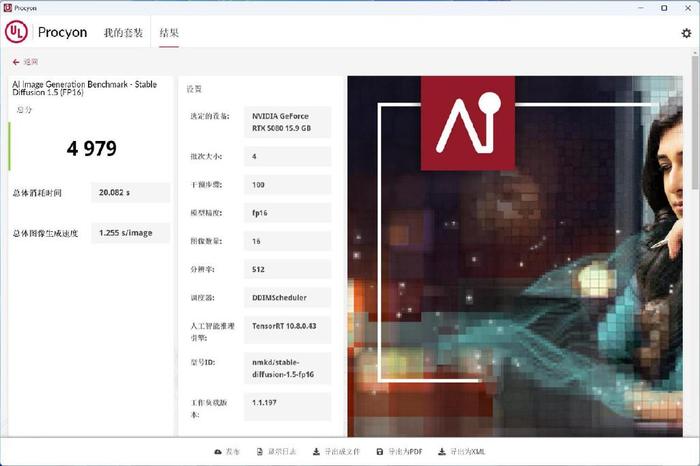The width and height of the screenshot is (700, 466).
Task: Switch to the 我的套装 tab
Action: coord(123,33)
